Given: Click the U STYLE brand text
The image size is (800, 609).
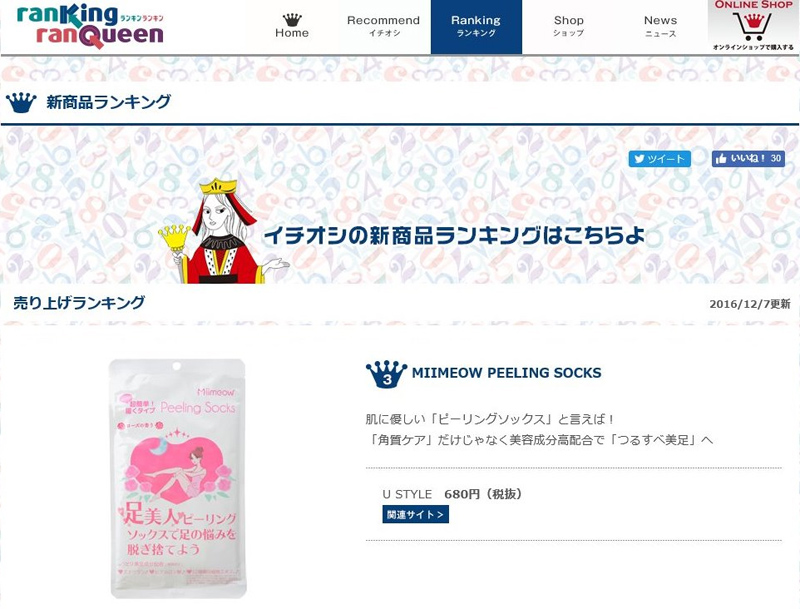Looking at the screenshot, I should point(407,494).
